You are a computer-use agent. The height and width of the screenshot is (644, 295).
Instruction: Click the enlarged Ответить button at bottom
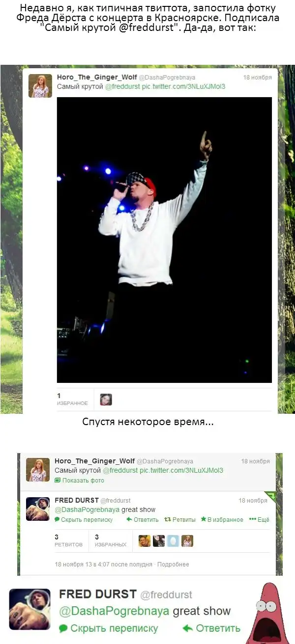pyautogui.click(x=212, y=628)
